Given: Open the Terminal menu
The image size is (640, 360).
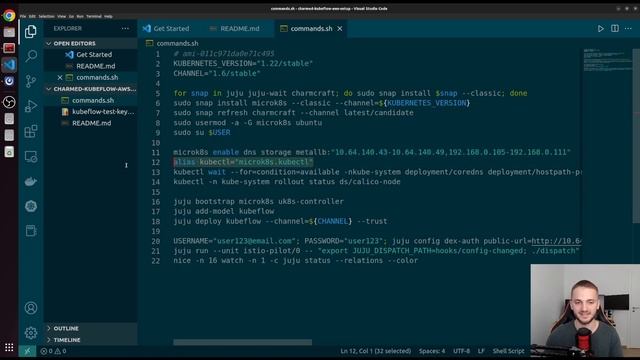Looking at the screenshot, I should pyautogui.click(x=94, y=16).
